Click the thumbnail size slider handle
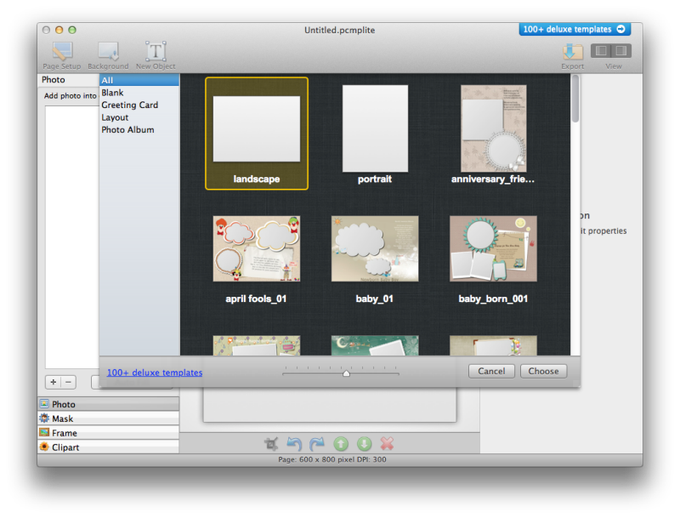680x518 pixels. click(x=346, y=373)
